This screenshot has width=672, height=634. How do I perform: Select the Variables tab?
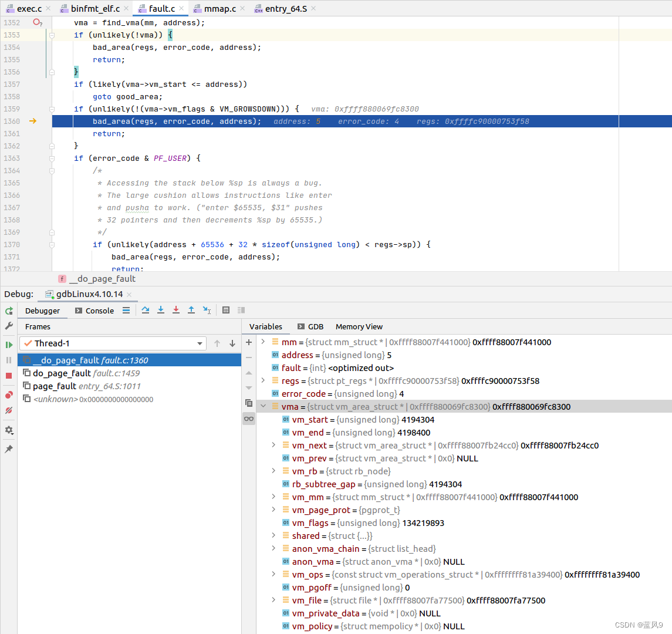(x=266, y=326)
